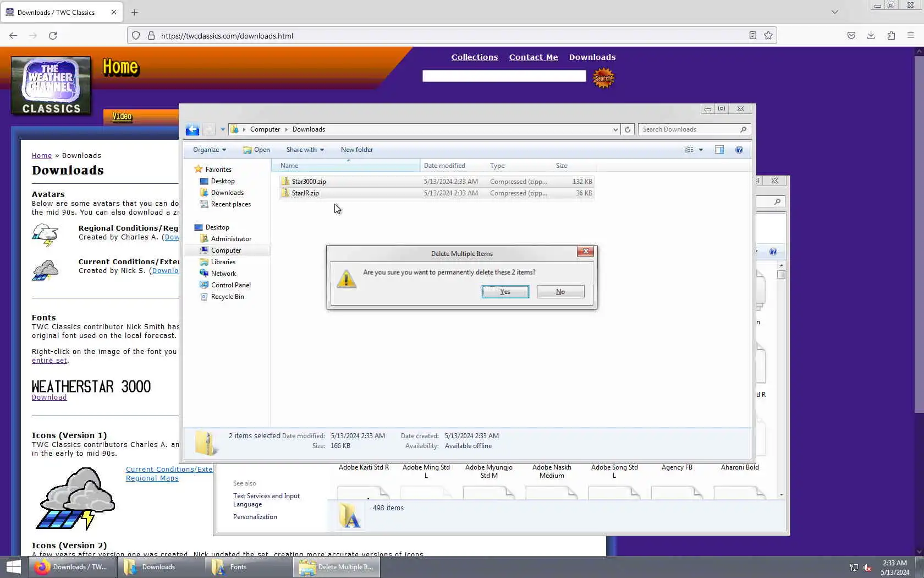924x578 pixels.
Task: Open Text Services and Input Language link
Action: pos(266,500)
